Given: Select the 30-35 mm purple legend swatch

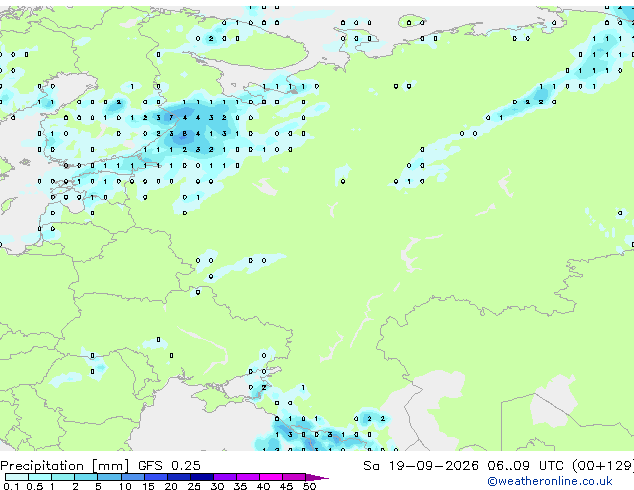Looking at the screenshot, I should click(225, 477).
